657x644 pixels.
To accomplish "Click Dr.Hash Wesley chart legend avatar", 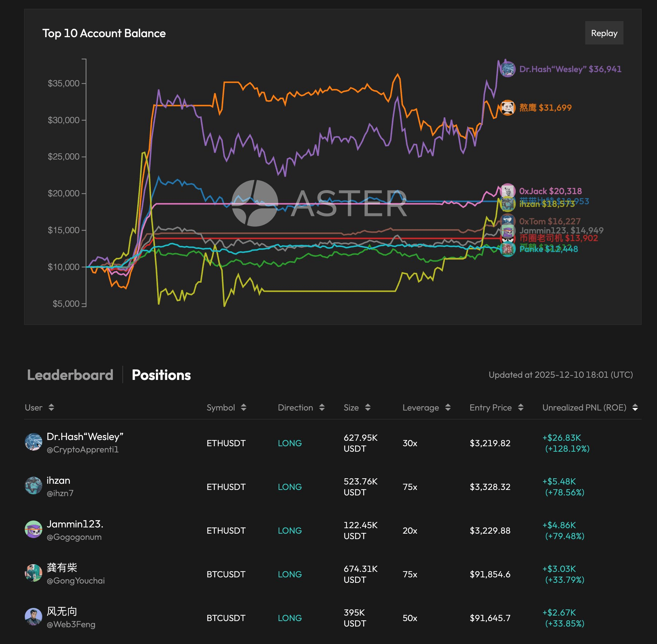I will (507, 69).
